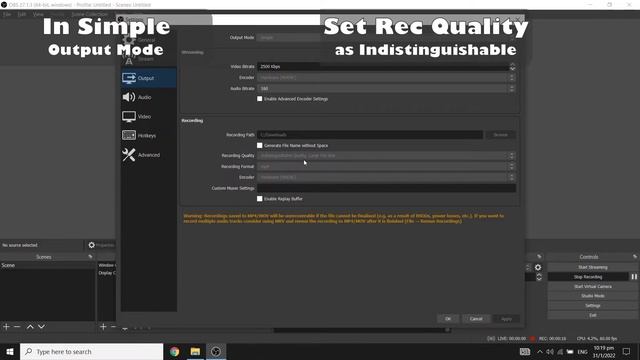Click the Recording Path field
Screen dimensions: 640x360
(x=370, y=135)
